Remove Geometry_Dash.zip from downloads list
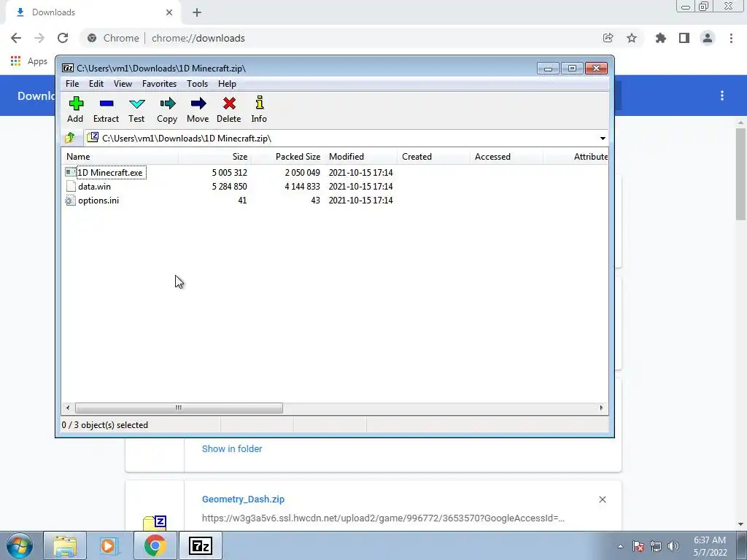 pos(602,499)
